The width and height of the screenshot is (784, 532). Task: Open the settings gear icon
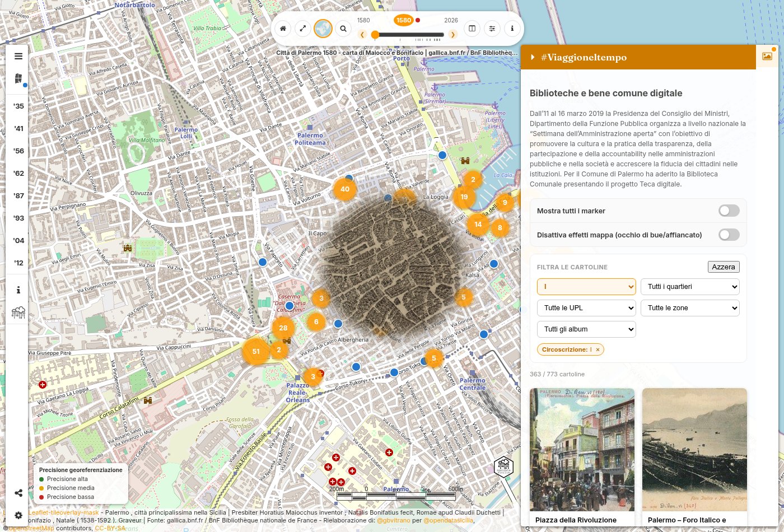(x=18, y=515)
